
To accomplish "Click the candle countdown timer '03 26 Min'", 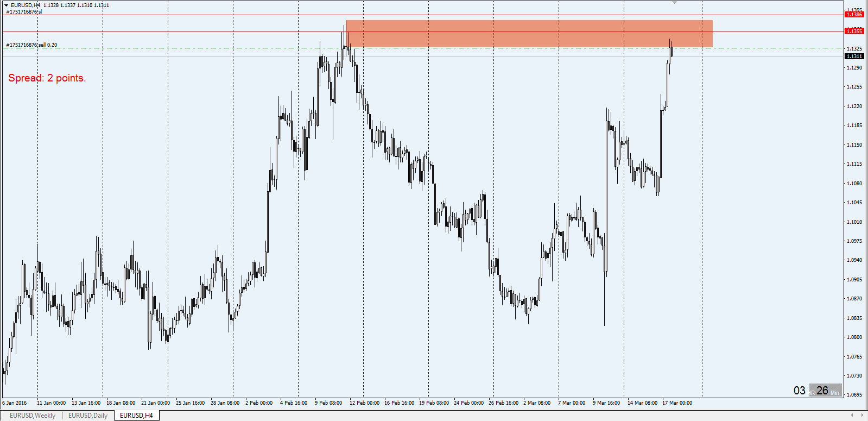I will pos(817,391).
